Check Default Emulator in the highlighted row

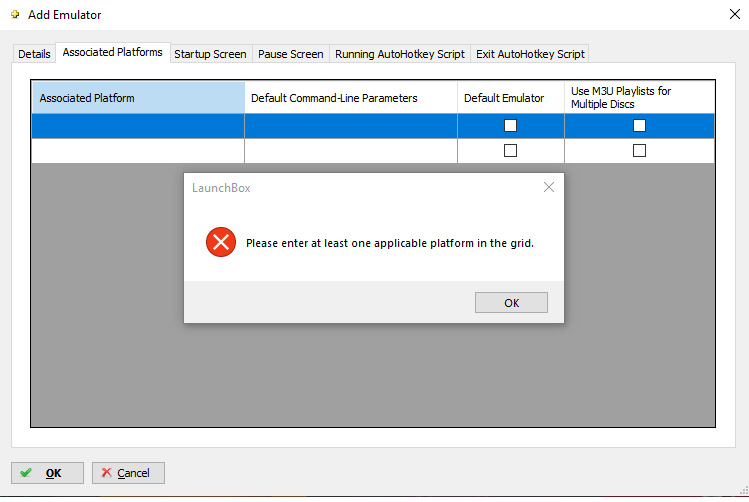510,126
